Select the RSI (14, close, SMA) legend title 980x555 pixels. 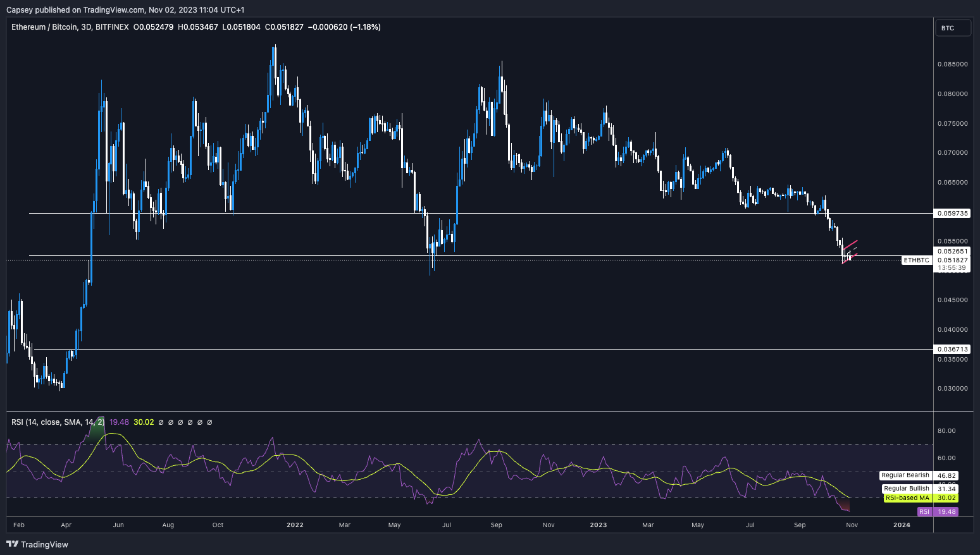click(x=57, y=422)
